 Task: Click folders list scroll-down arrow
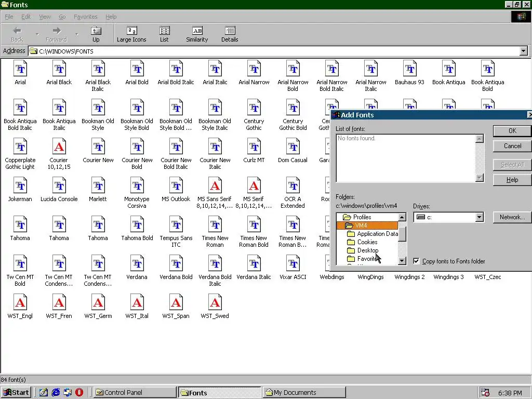(x=402, y=261)
